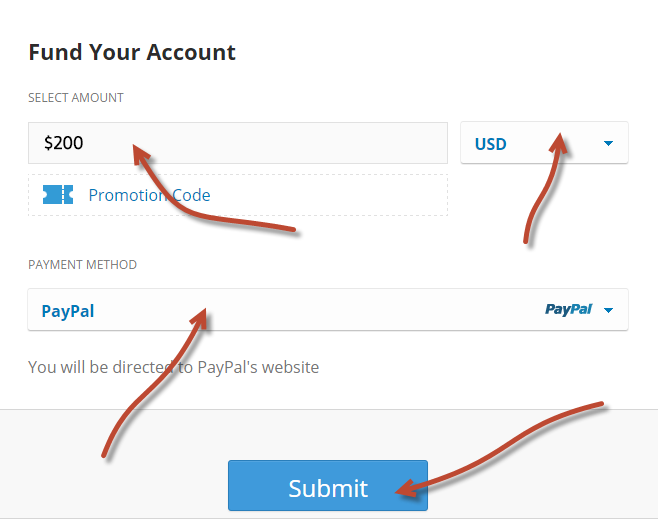Click the Fund Your Account heading
Viewport: 658px width, 519px height.
click(132, 52)
